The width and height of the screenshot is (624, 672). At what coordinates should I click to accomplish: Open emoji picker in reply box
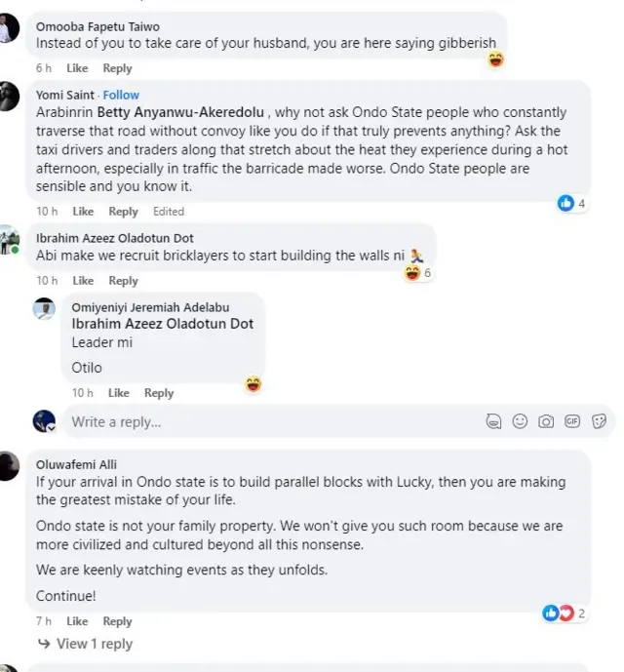click(x=521, y=421)
